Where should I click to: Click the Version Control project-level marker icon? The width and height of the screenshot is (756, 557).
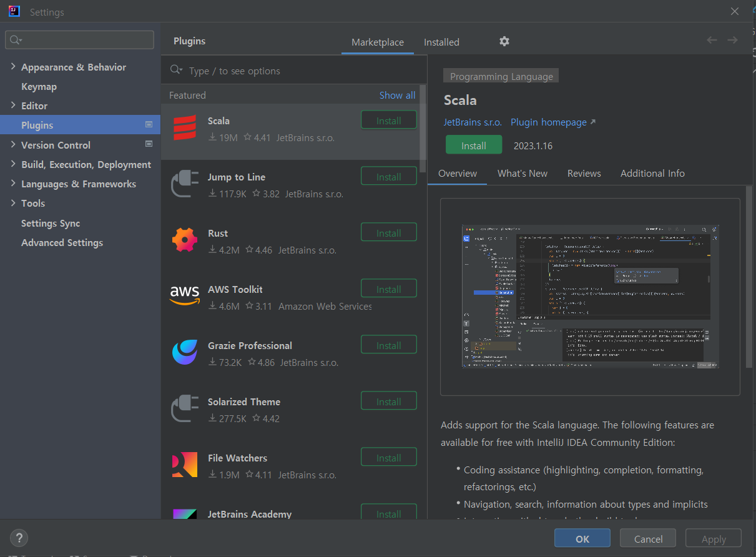[x=149, y=144]
